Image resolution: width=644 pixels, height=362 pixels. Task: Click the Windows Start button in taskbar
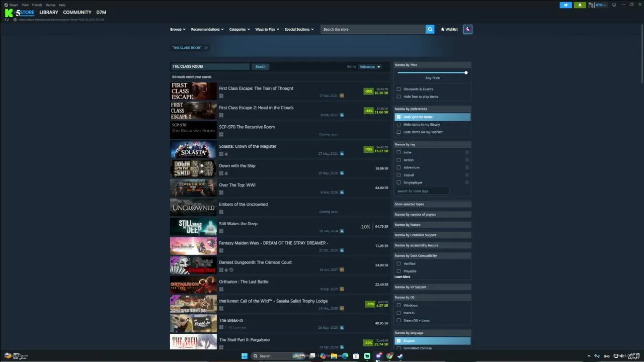coord(244,356)
